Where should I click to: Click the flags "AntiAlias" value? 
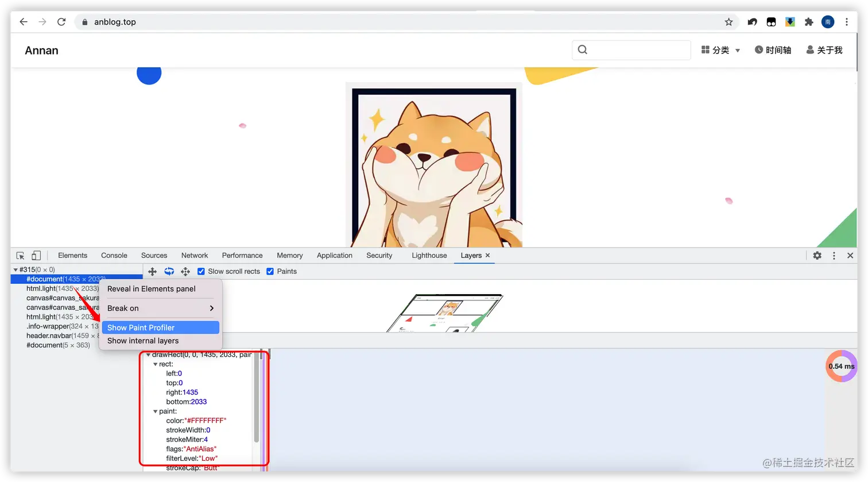click(x=200, y=449)
